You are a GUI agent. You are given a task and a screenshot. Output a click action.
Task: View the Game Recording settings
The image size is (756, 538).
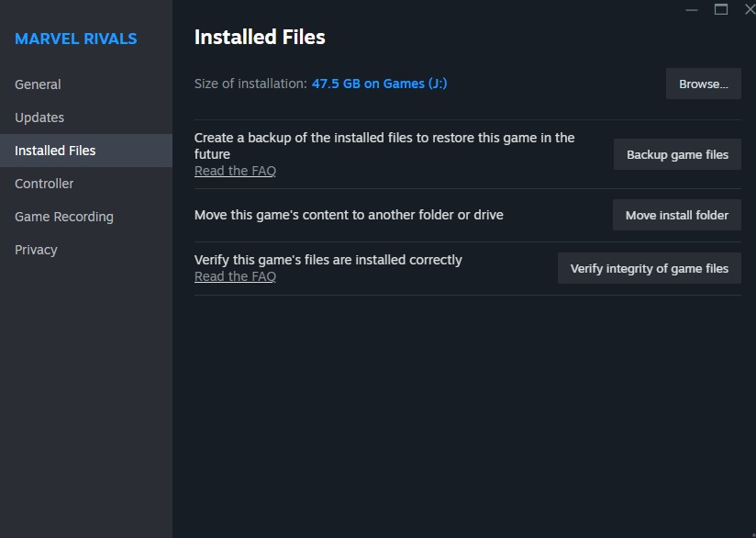tap(63, 217)
